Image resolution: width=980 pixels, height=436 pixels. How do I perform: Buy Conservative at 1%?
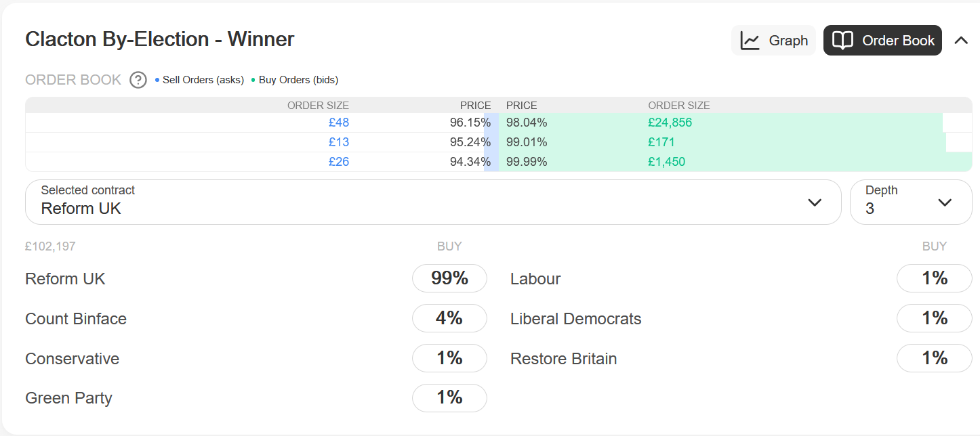[x=449, y=358]
